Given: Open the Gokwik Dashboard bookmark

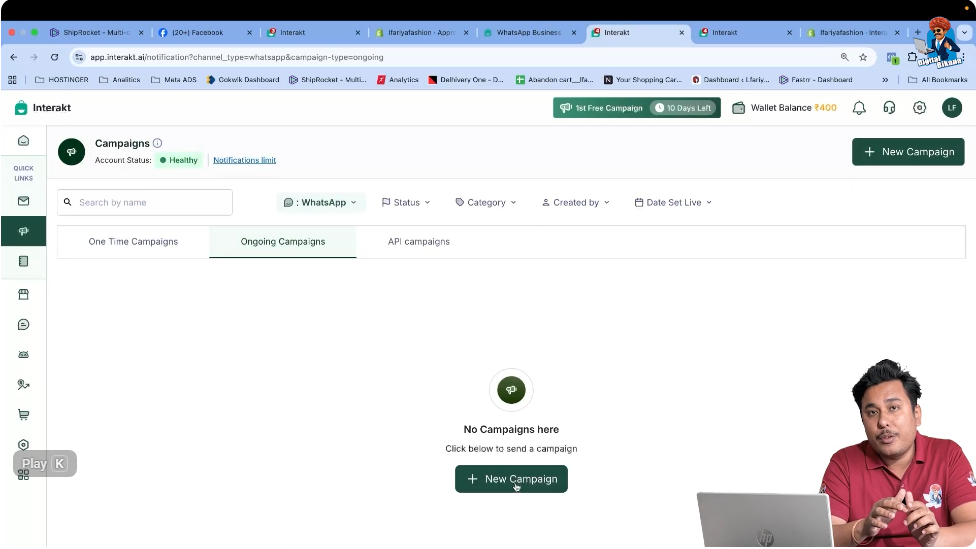Looking at the screenshot, I should coord(243,80).
